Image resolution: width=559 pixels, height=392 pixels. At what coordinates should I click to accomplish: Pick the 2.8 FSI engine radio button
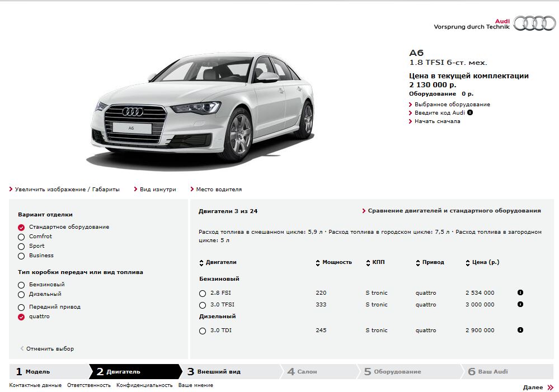tap(203, 293)
